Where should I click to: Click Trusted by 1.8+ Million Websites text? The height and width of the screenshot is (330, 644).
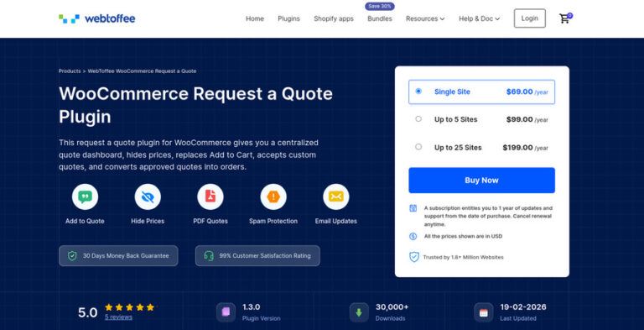pos(463,257)
